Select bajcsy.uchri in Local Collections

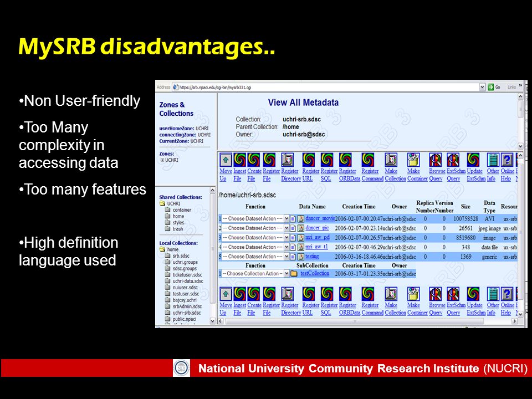click(185, 300)
